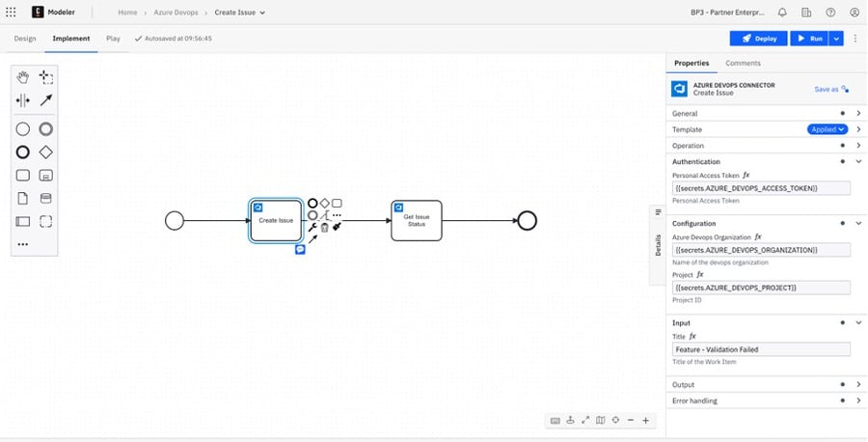
Task: Open the Applied template dropdown
Action: pos(827,129)
